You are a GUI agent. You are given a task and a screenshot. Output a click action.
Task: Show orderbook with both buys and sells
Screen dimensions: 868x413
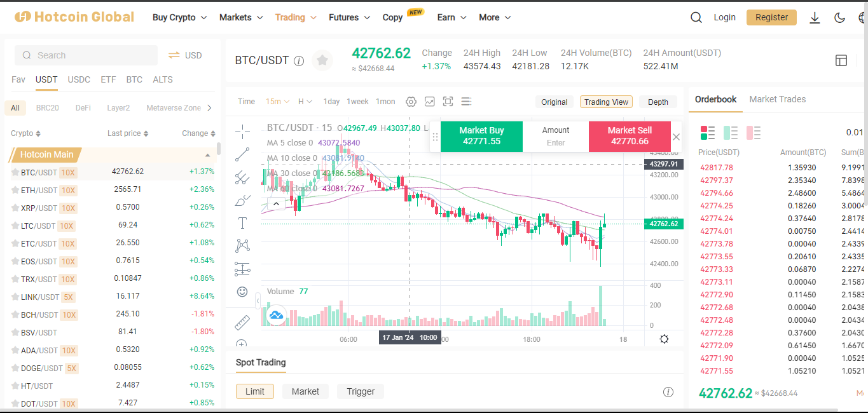pyautogui.click(x=708, y=133)
